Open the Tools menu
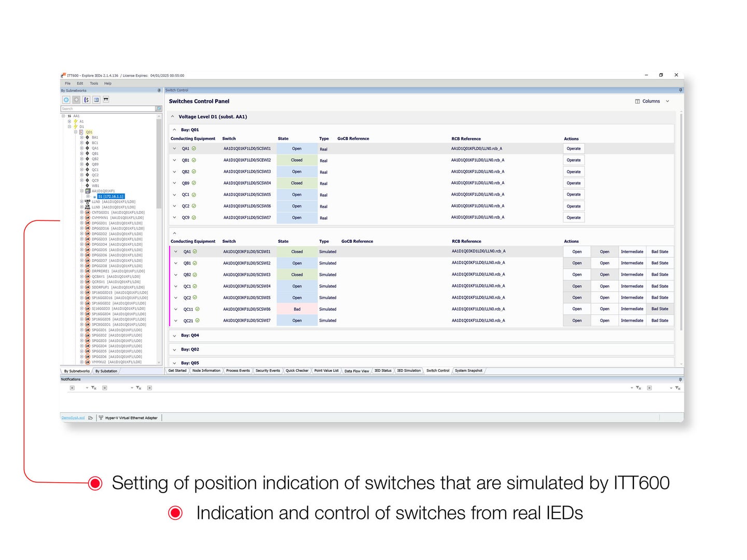The width and height of the screenshot is (747, 560). coord(93,83)
